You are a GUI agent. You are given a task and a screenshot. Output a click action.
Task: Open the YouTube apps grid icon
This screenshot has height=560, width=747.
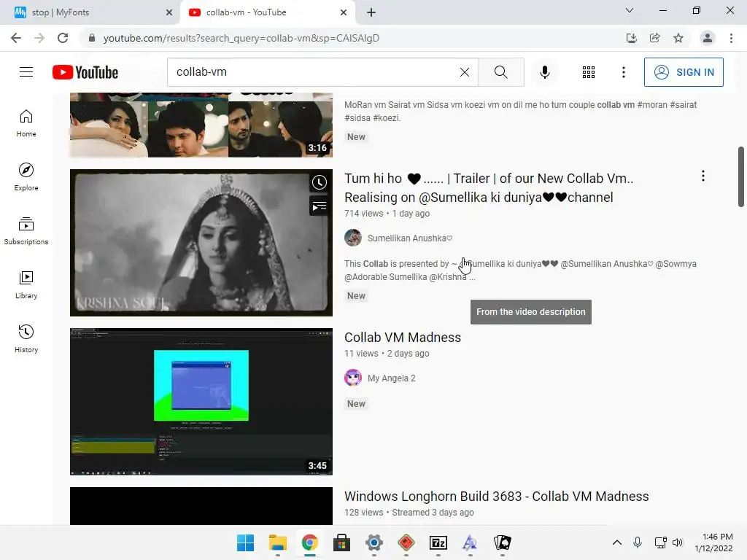(x=589, y=72)
